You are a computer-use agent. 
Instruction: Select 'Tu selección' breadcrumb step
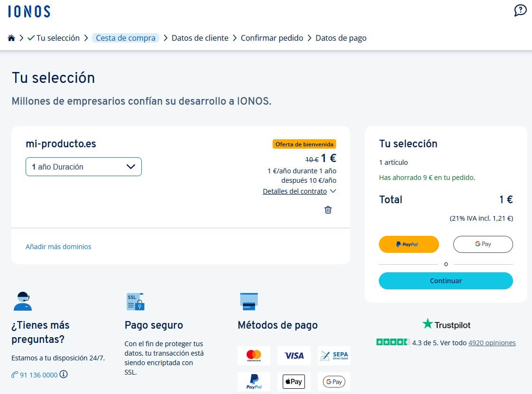tap(58, 38)
